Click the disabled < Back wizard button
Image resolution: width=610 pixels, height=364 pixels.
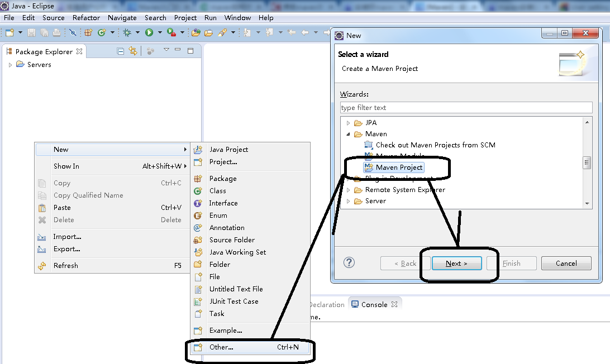pyautogui.click(x=406, y=264)
